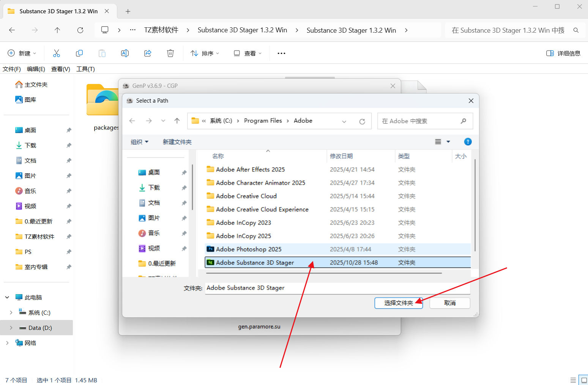Expand the address bar history dropdown in dialog
The image size is (588, 385).
point(344,121)
